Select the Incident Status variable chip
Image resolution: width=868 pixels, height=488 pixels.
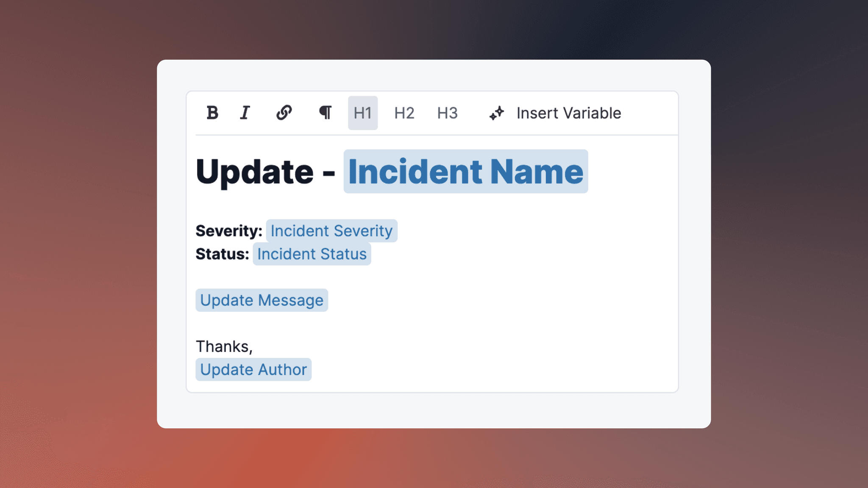tap(312, 254)
